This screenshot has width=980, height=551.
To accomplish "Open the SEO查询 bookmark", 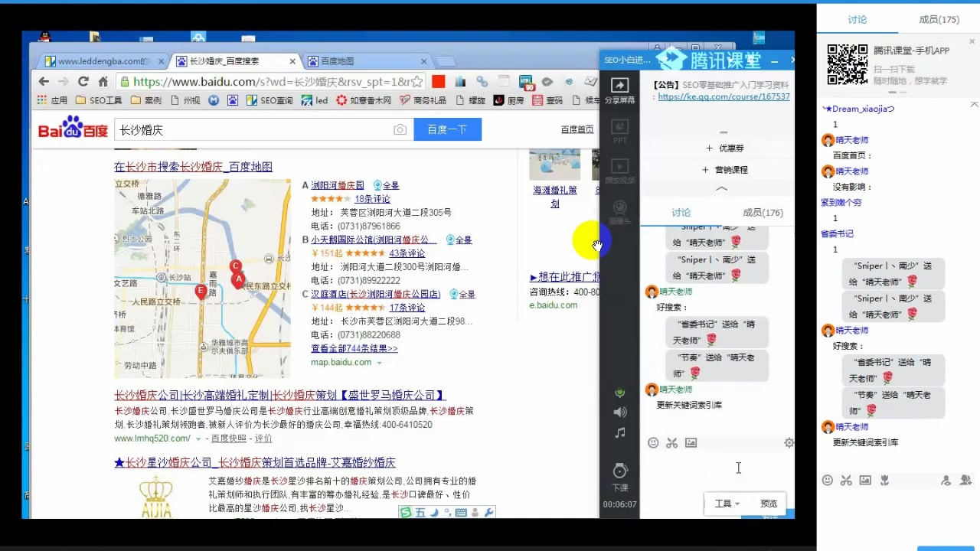I will click(269, 100).
